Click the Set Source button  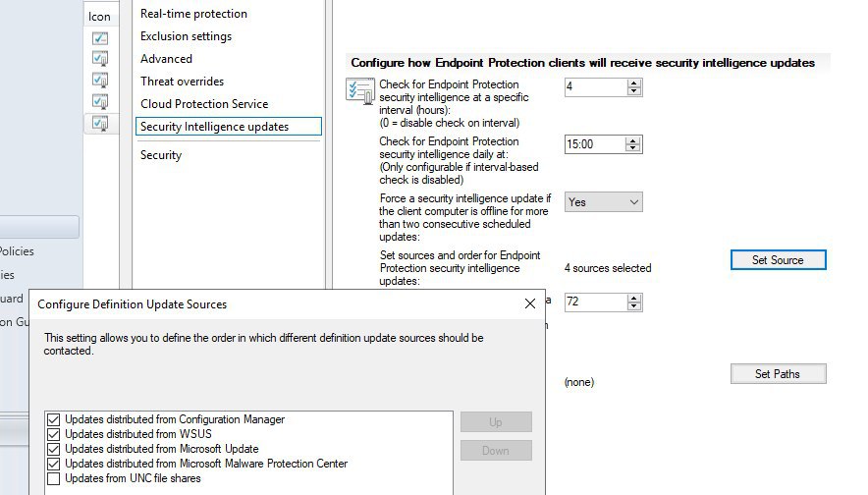pyautogui.click(x=778, y=260)
